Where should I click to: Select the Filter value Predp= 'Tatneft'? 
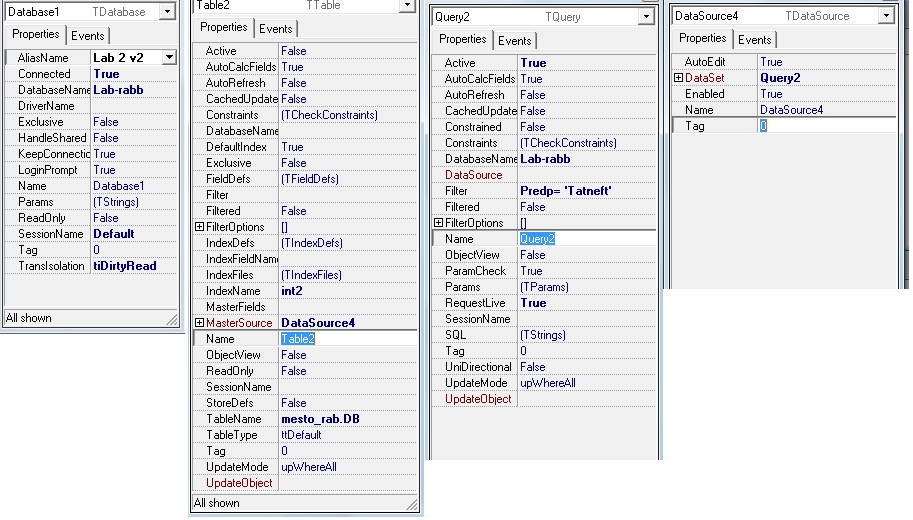[x=565, y=191]
